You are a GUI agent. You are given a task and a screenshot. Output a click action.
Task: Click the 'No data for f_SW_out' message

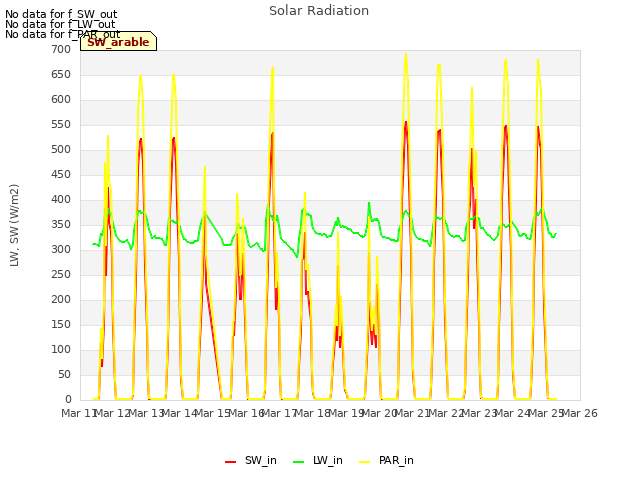point(61,14)
